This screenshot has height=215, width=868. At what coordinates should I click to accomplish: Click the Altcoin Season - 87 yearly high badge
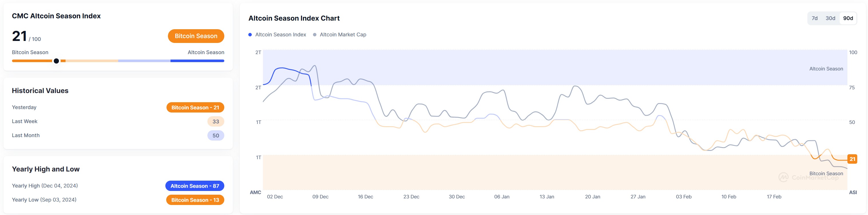(195, 186)
